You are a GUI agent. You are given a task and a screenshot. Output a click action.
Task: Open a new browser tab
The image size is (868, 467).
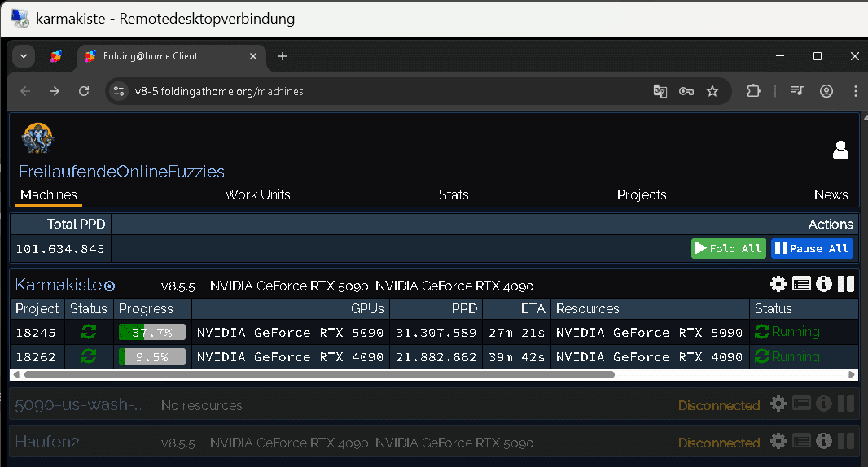click(x=283, y=56)
